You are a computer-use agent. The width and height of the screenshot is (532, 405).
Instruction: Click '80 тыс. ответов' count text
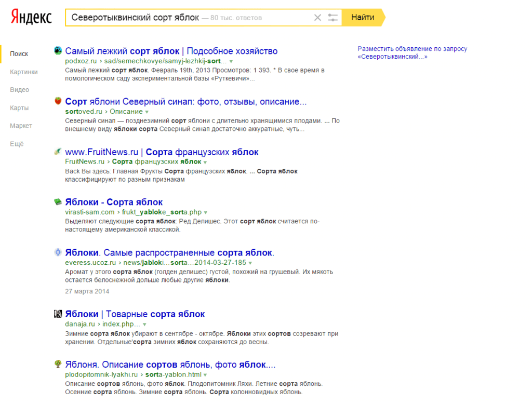pyautogui.click(x=236, y=18)
